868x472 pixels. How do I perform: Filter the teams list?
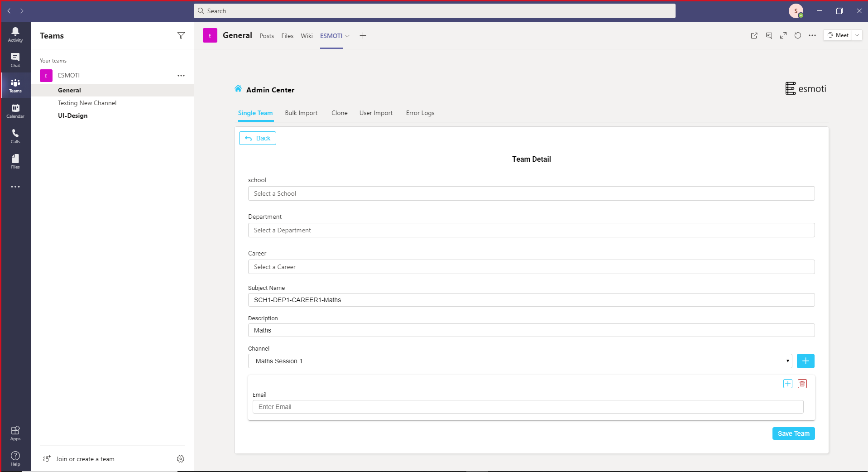pyautogui.click(x=181, y=35)
